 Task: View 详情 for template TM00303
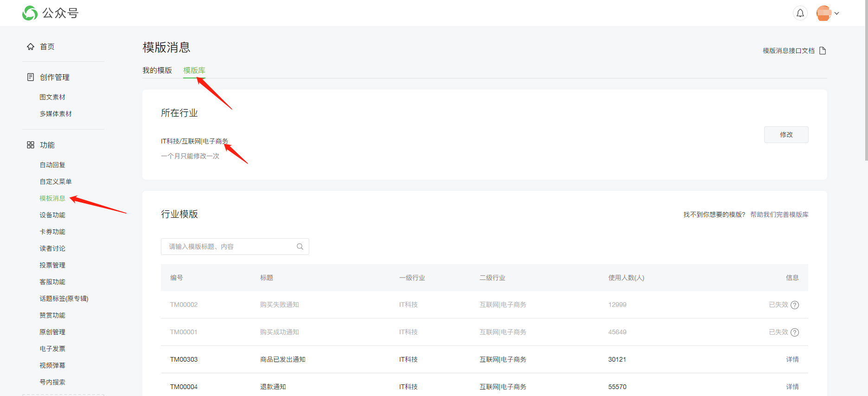[x=792, y=359]
